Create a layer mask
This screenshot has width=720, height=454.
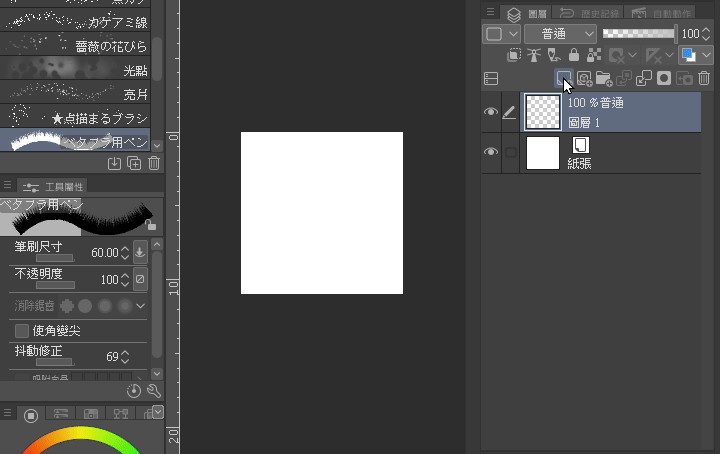click(x=663, y=78)
